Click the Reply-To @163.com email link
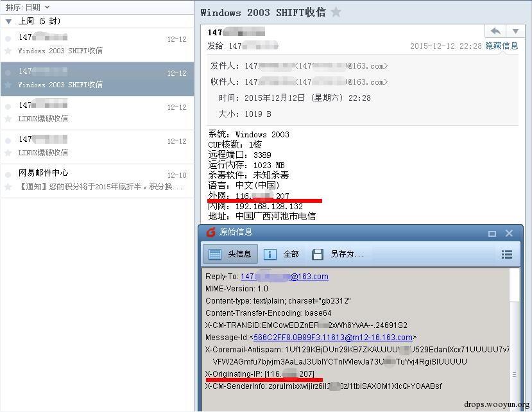 point(284,277)
